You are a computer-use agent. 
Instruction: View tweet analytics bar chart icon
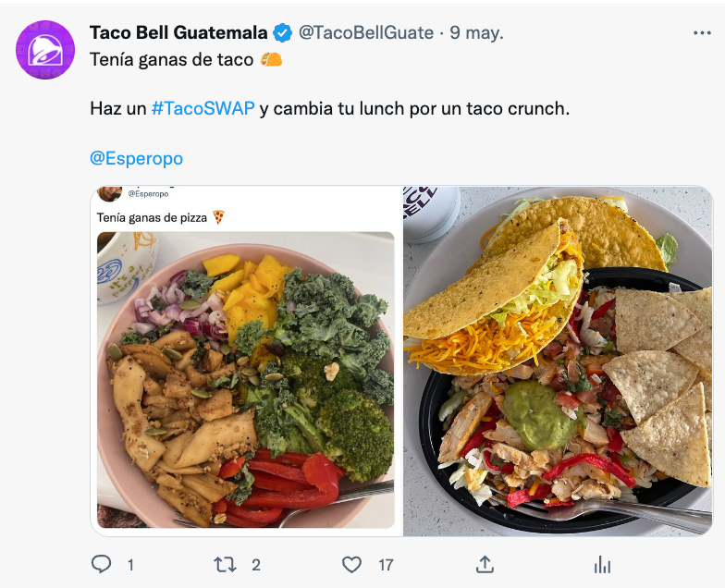602,564
